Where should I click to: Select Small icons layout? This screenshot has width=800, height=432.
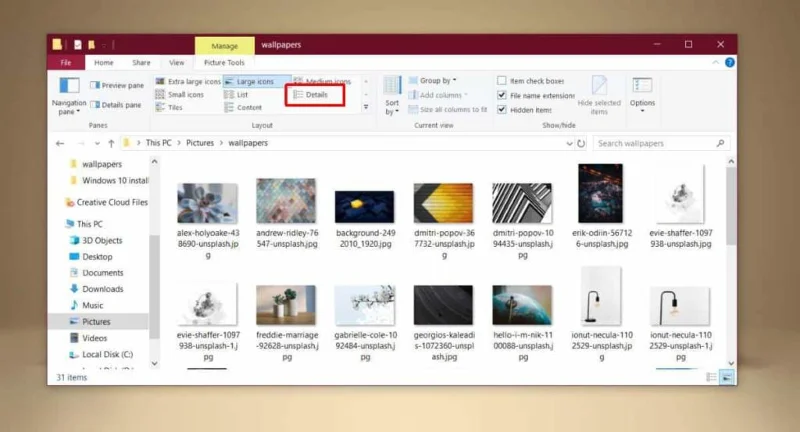pos(180,94)
